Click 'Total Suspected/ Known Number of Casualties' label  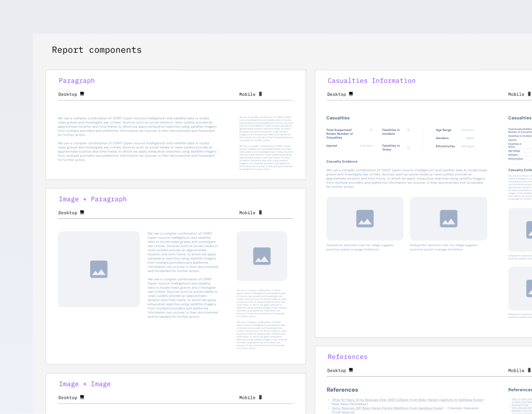click(340, 134)
